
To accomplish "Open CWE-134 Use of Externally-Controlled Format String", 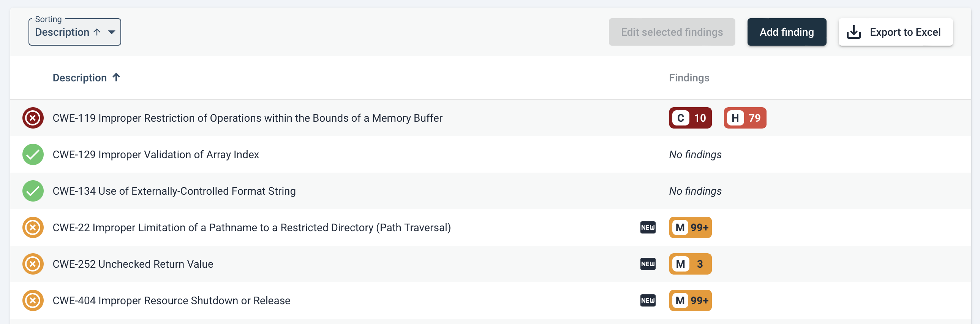I will point(174,191).
